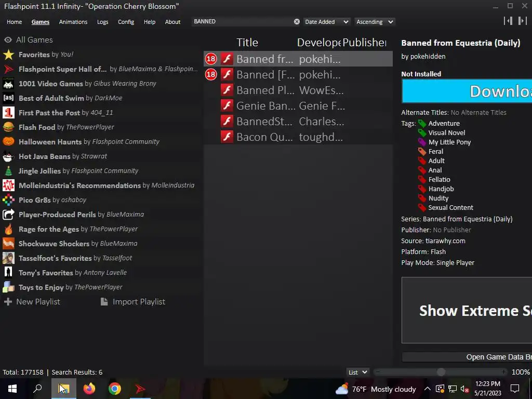This screenshot has width=532, height=399.
Task: Switch to the Games tab
Action: pyautogui.click(x=41, y=22)
